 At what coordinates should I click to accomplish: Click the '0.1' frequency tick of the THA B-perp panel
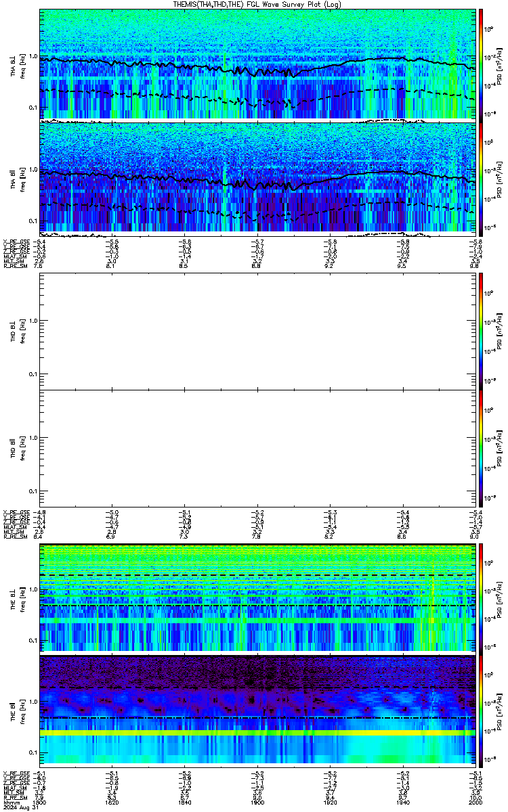click(x=32, y=107)
